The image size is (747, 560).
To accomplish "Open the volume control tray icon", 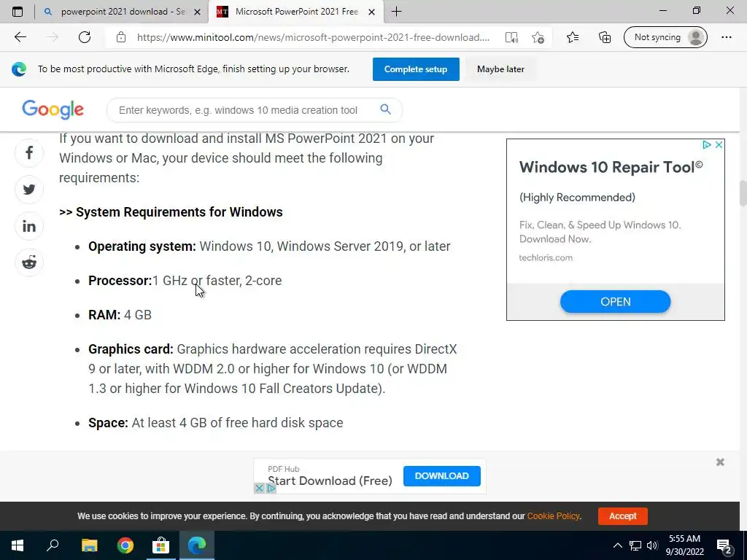I will click(653, 545).
